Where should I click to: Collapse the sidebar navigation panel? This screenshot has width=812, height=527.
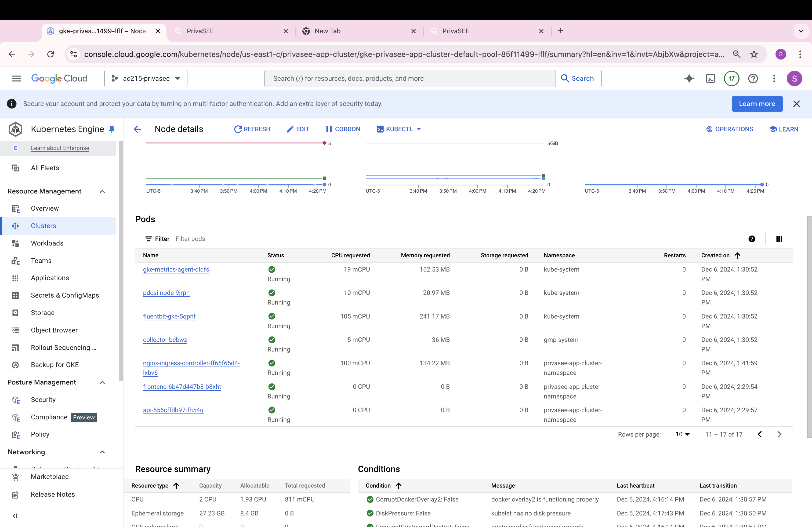point(15,515)
